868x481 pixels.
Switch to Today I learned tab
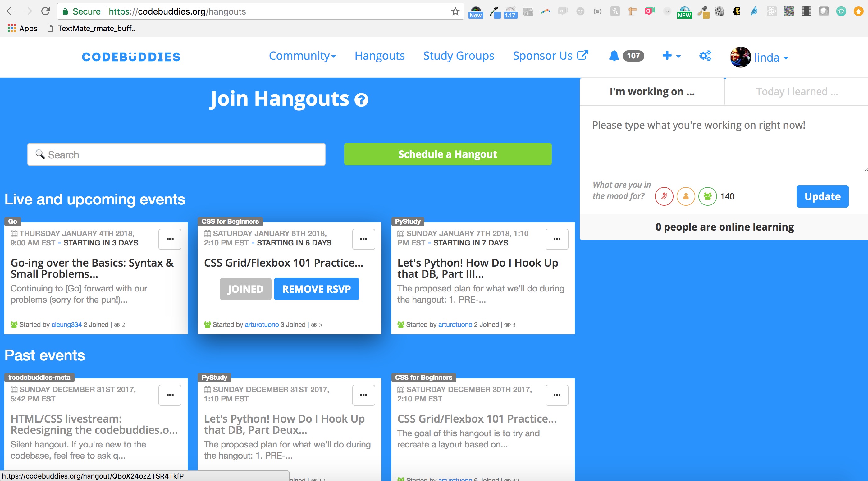797,91
